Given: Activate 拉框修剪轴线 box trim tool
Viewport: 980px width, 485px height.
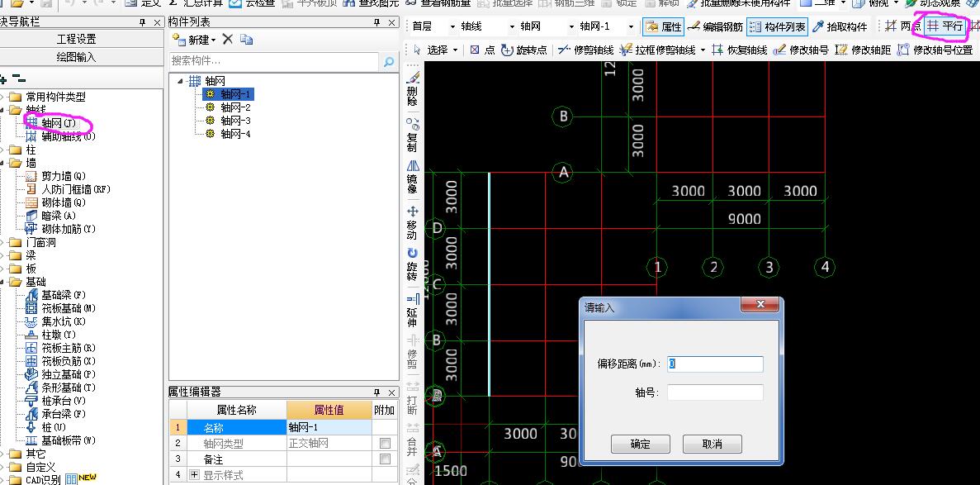Looking at the screenshot, I should (x=657, y=50).
